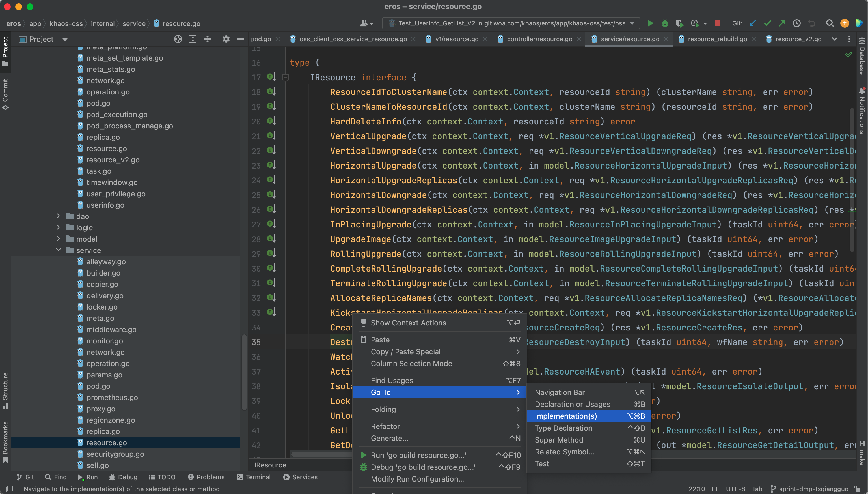Image resolution: width=868 pixels, height=494 pixels.
Task: Open the Terminal tool window
Action: coord(254,477)
